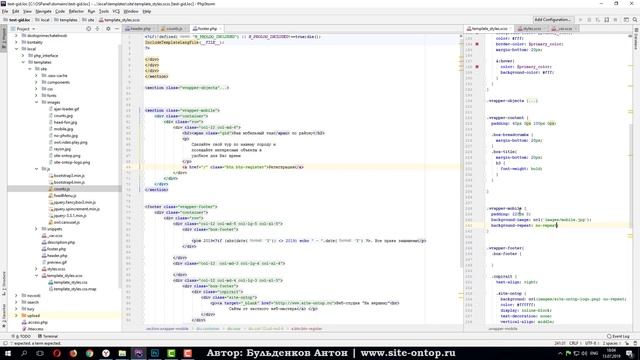
Task: Open Project panel settings gear
Action: coord(108,29)
